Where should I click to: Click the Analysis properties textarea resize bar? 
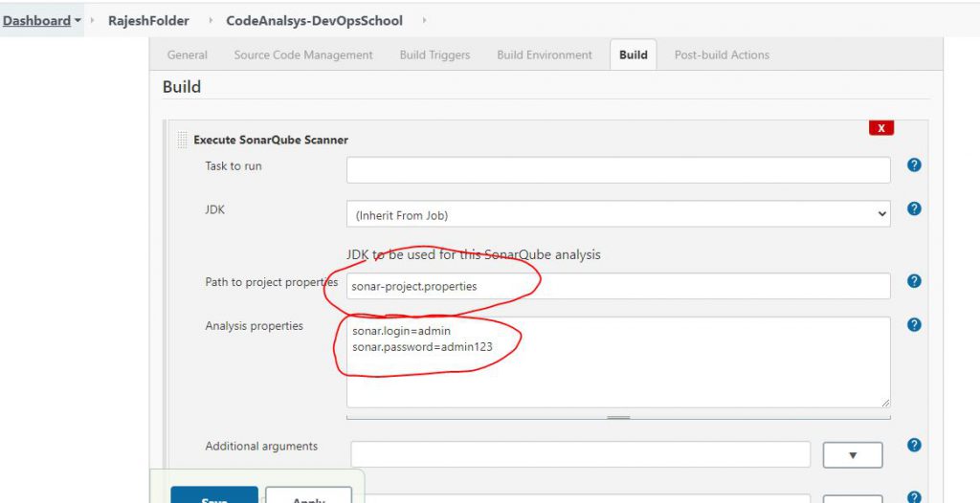coord(618,417)
